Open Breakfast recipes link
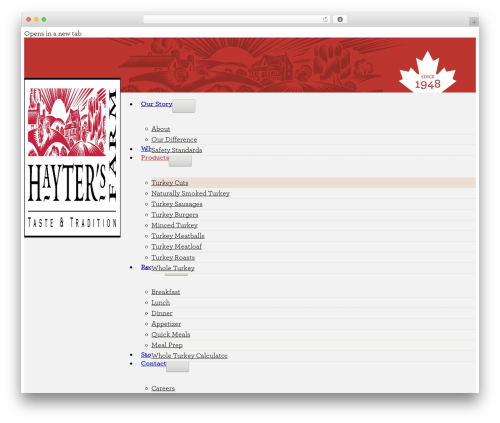This screenshot has width=500, height=423. (x=166, y=292)
